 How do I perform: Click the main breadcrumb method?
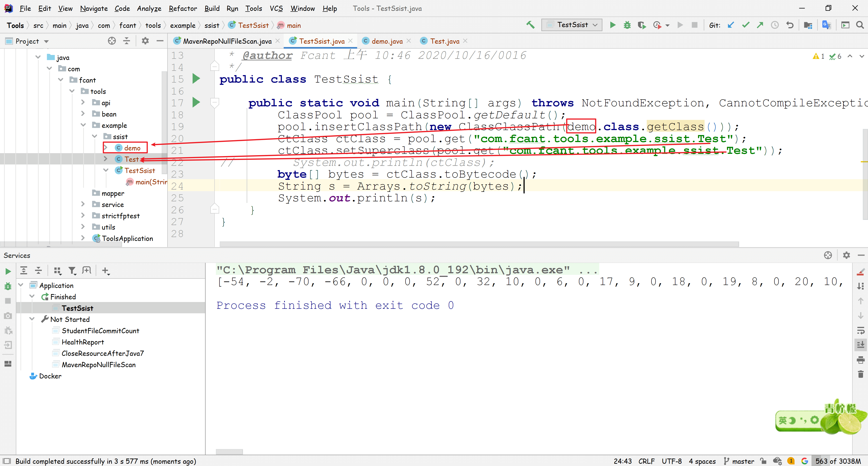click(x=293, y=25)
